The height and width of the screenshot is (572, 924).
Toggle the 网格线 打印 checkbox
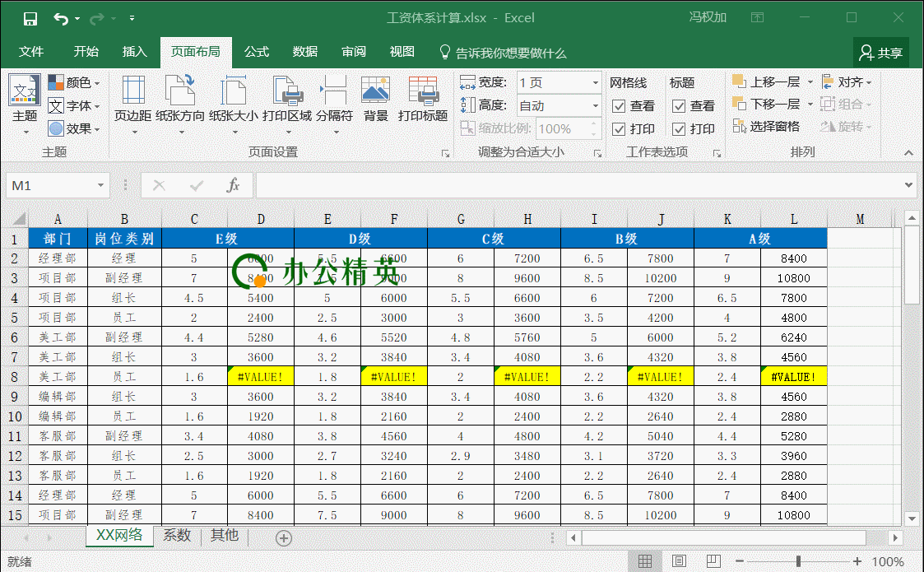(619, 129)
